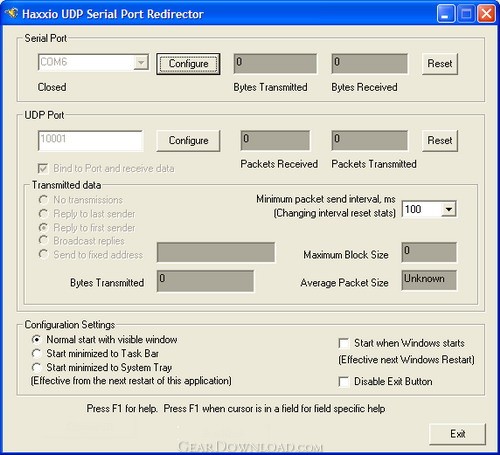Select Start minimized to System Tray
Viewport: 500px width, 455px height.
[x=102, y=367]
